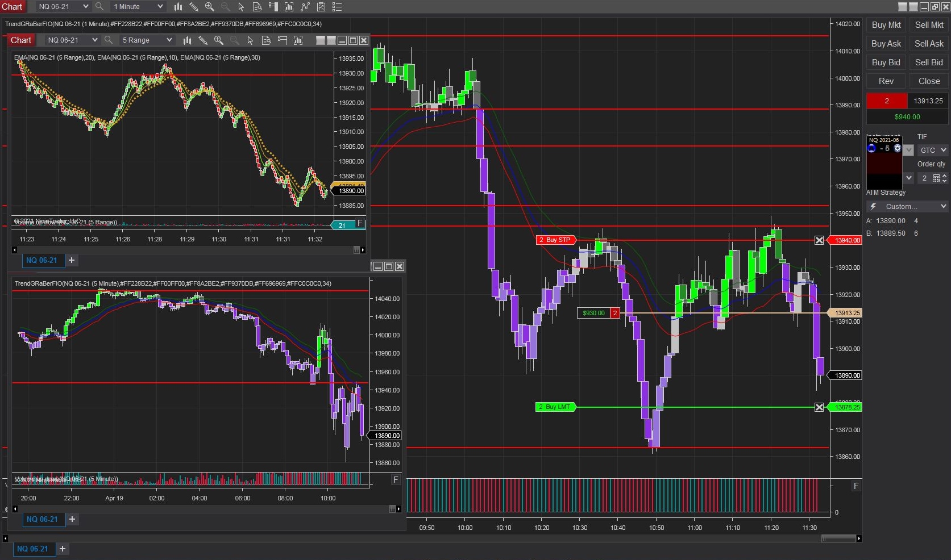Open drawing tools pencil in 5 Range chart

[x=203, y=40]
